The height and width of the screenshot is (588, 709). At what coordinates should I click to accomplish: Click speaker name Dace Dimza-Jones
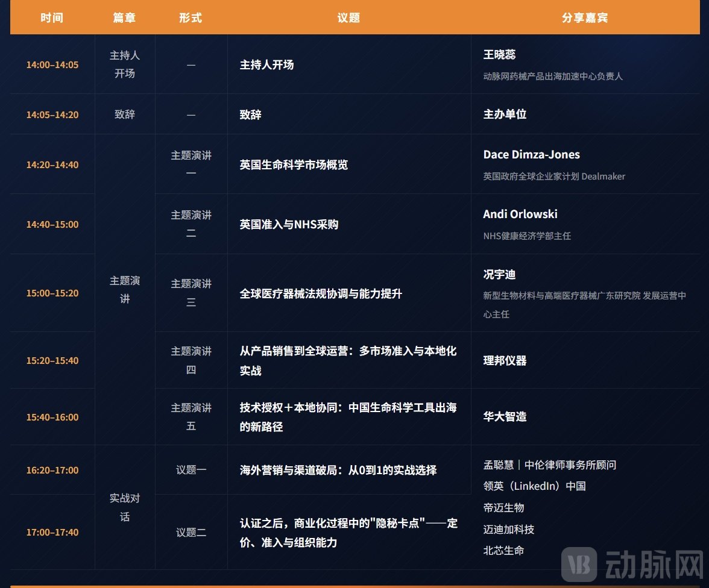point(532,155)
